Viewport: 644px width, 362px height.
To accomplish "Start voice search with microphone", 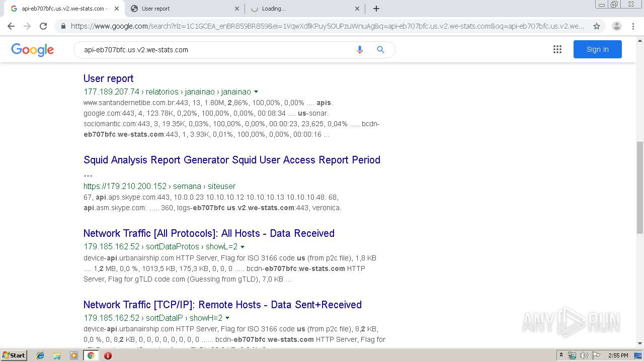I will click(359, 50).
